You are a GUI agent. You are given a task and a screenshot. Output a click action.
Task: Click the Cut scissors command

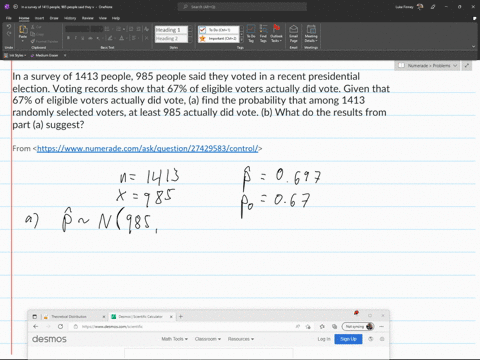pyautogui.click(x=36, y=27)
